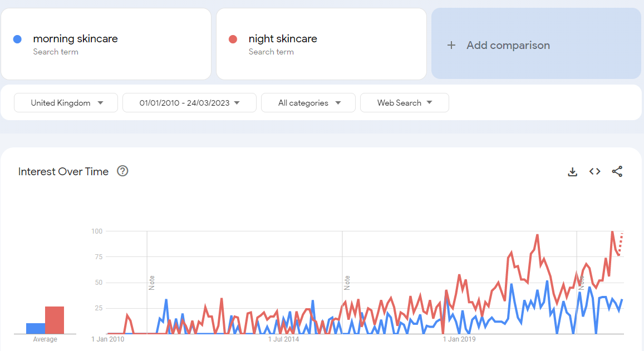644x351 pixels.
Task: Click the Note marker near 2022
Action: 581,283
